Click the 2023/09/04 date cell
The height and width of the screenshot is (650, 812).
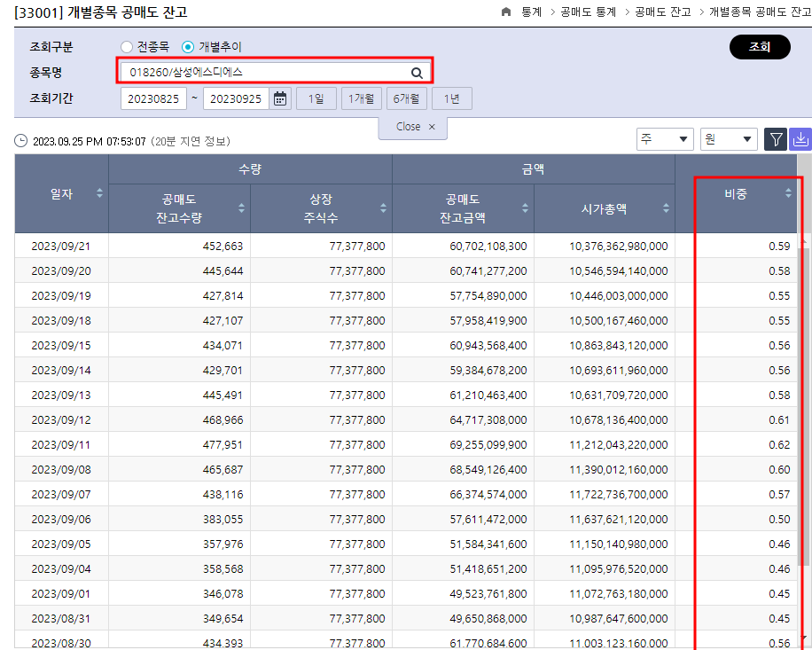[61, 569]
